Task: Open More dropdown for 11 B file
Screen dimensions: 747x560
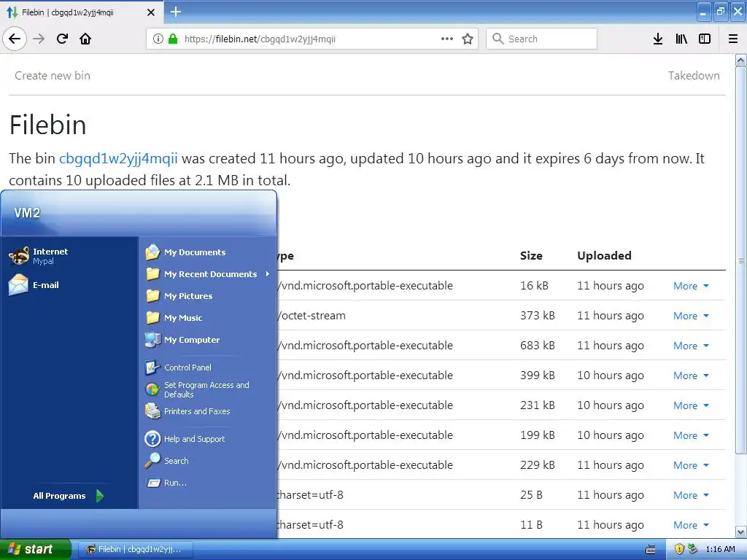Action: [691, 525]
